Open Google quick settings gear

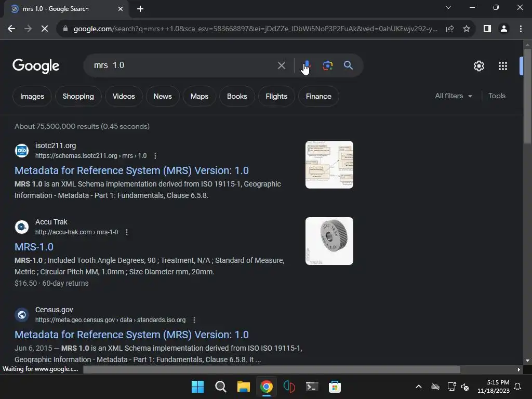478,66
